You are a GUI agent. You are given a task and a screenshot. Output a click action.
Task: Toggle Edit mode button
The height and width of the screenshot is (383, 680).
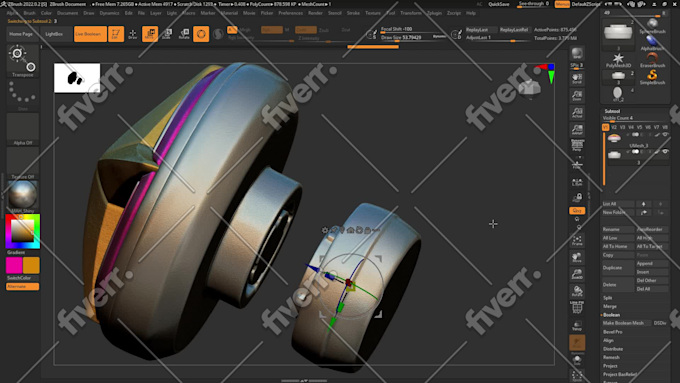[116, 34]
